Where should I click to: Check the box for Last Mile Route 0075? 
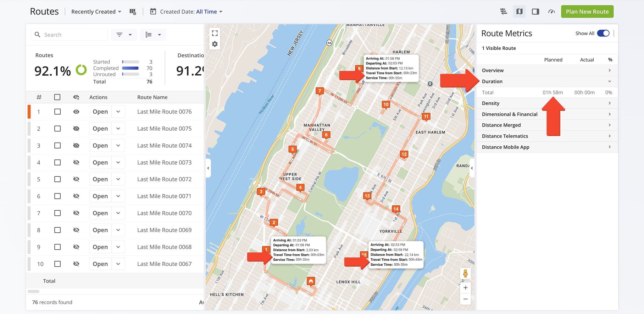pos(57,129)
